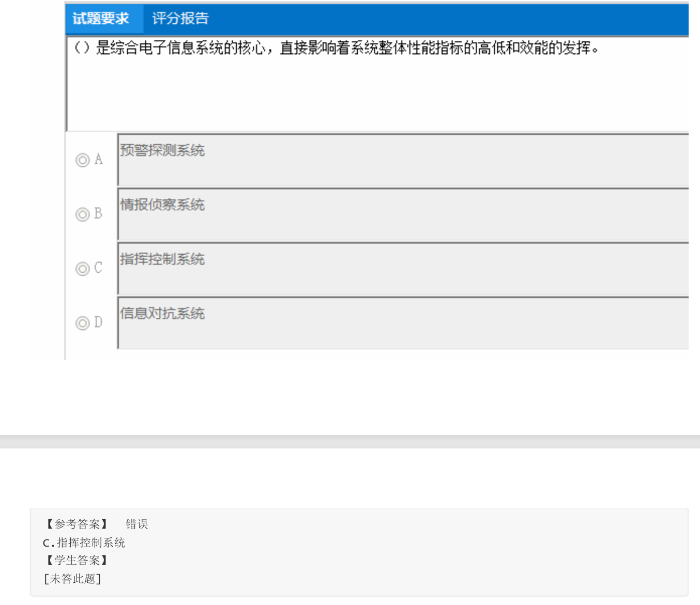Click the 情报侦察系统 answer box

tap(403, 214)
